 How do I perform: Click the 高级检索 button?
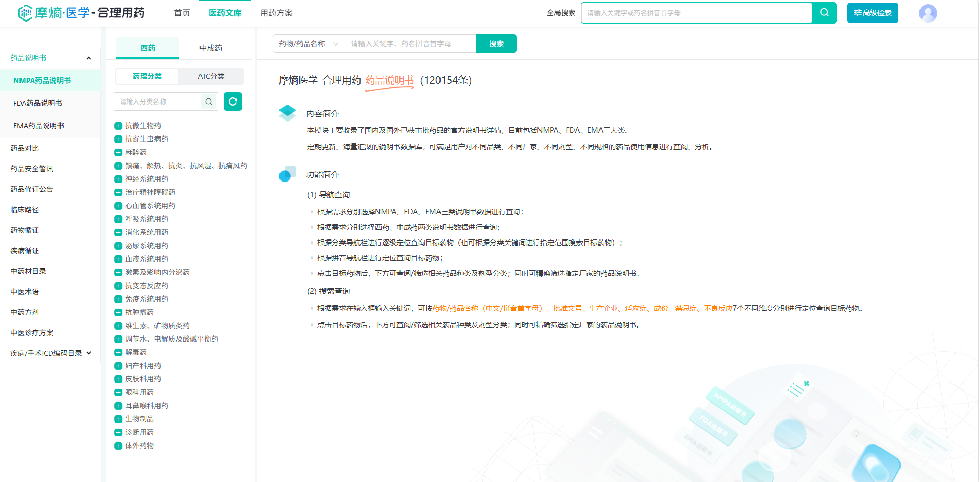[872, 13]
